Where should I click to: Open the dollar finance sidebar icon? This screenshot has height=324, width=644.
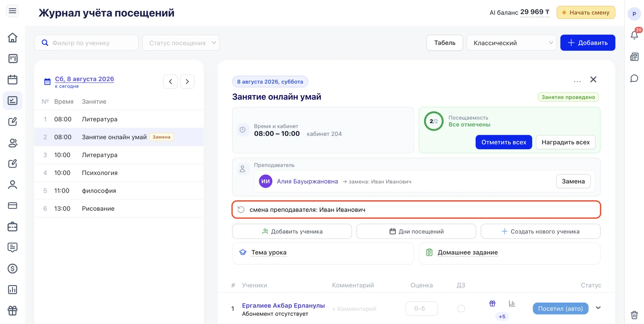point(12,269)
